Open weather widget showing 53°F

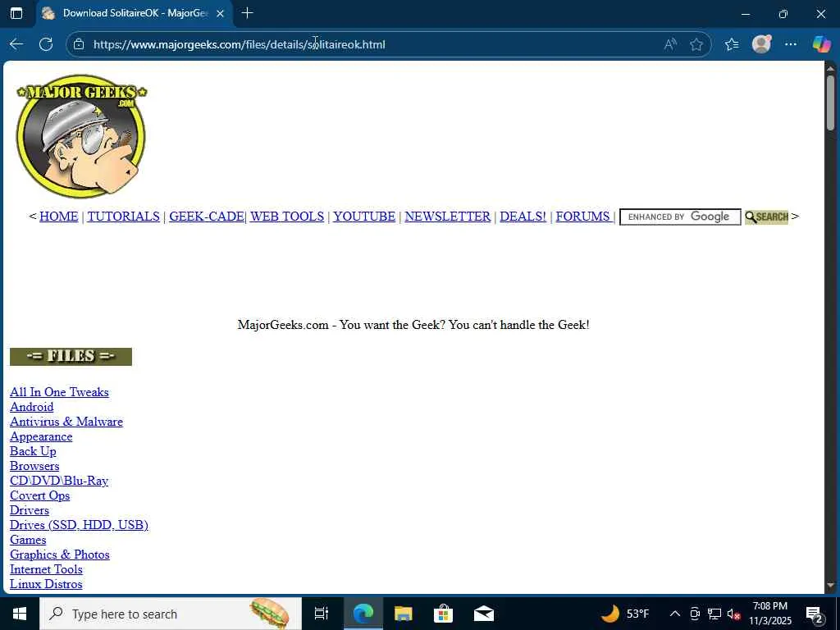624,614
